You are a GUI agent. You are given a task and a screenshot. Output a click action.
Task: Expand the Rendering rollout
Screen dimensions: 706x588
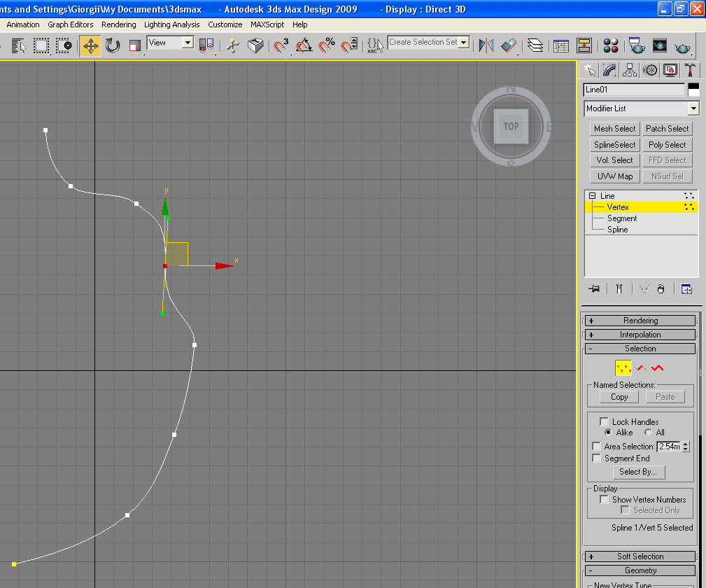coord(640,321)
